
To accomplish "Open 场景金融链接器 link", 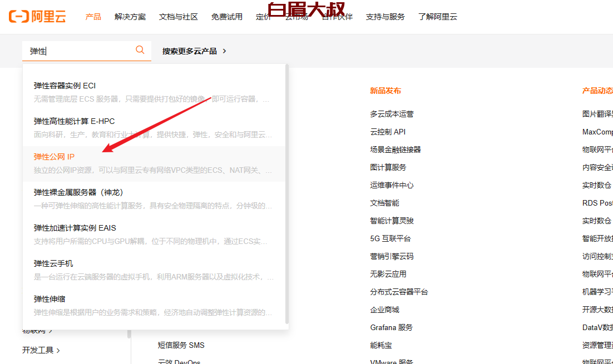I will 396,149.
